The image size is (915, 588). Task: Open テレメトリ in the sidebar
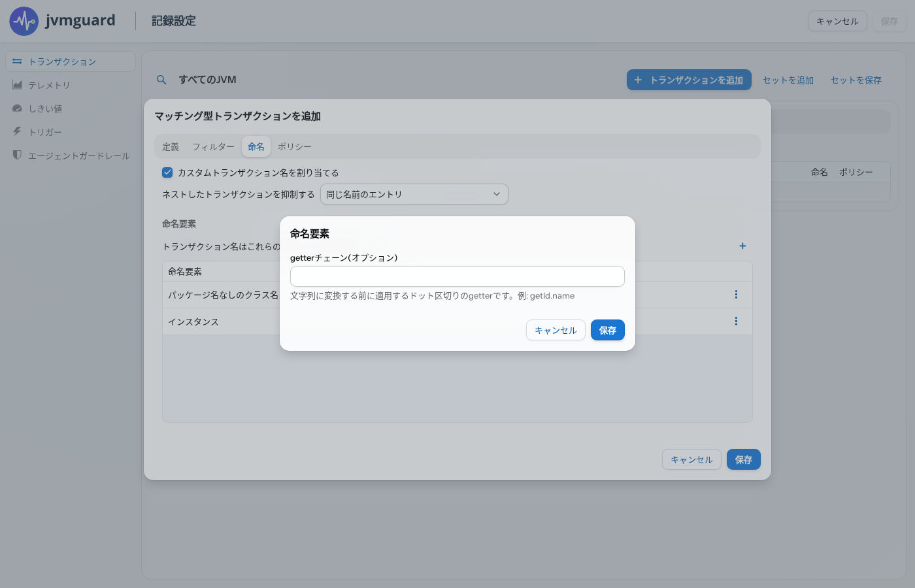pos(71,85)
